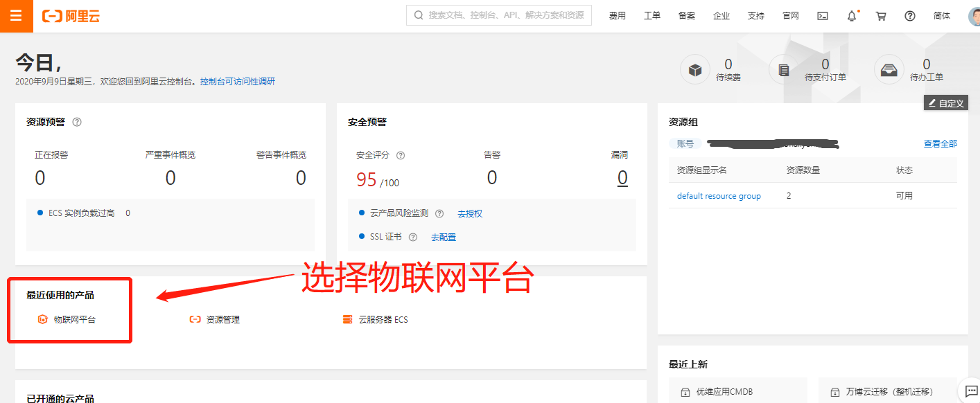Open the 官网 link in top bar
This screenshot has height=403, width=980.
tap(791, 16)
